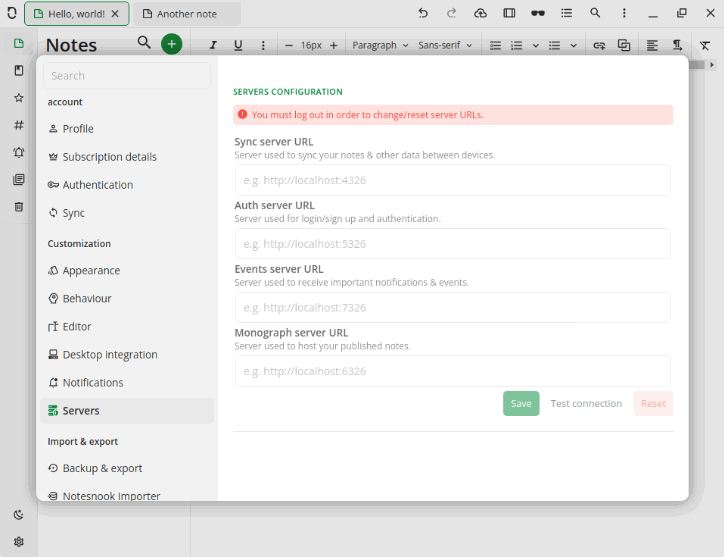Click the sync status icon at top left
This screenshot has height=558, width=724.
[12, 13]
